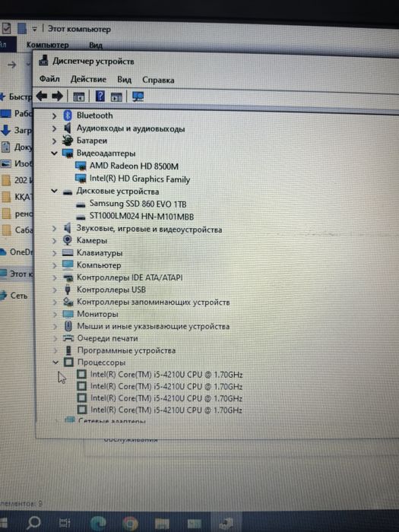This screenshot has height=532, width=399.
Task: Switch to the Вид tab in Explorer window
Action: [96, 45]
